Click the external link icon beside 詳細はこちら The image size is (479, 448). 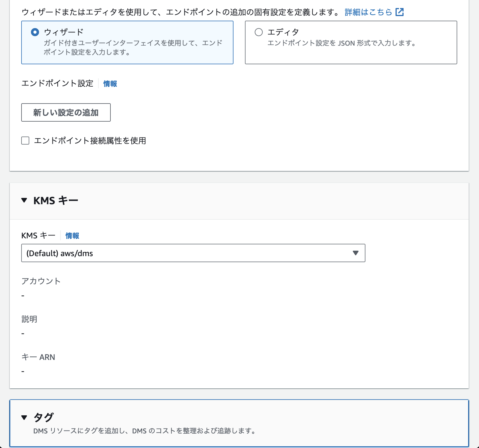click(x=400, y=12)
